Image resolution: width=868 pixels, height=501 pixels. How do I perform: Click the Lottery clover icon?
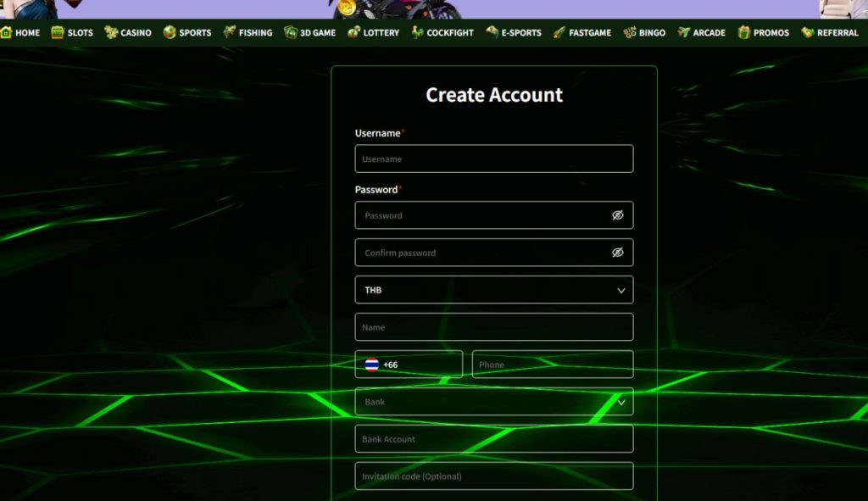(353, 33)
